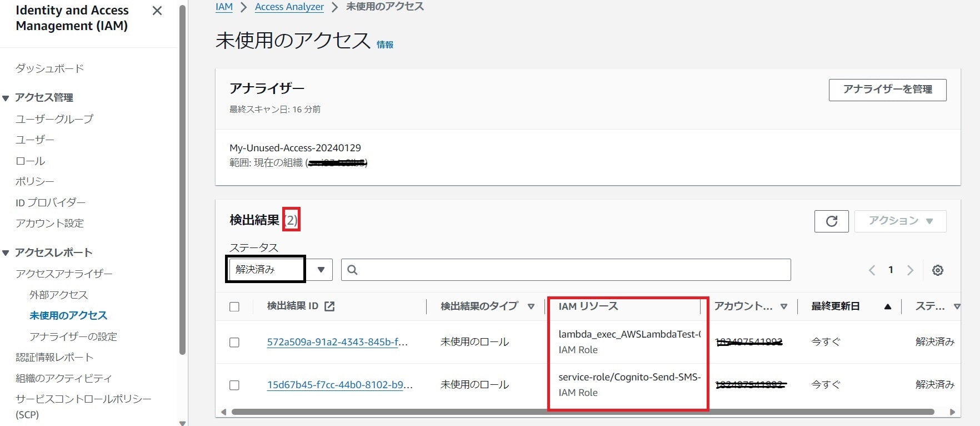
Task: Click lambda_exec_AWSLambdaTest resource cell
Action: click(x=629, y=342)
